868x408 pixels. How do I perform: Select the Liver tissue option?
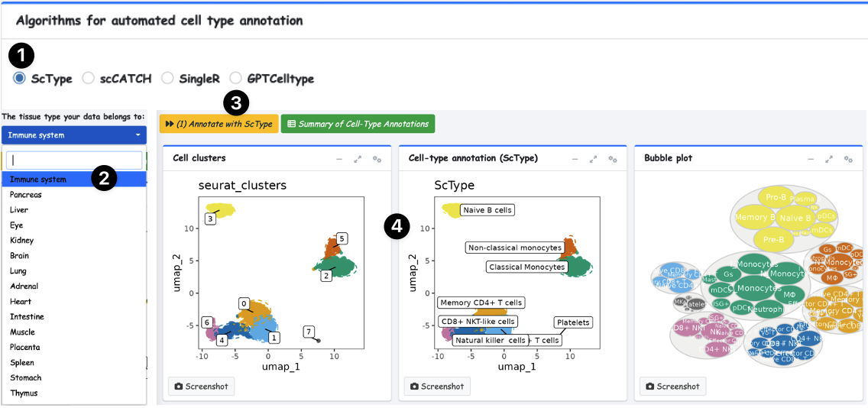19,210
